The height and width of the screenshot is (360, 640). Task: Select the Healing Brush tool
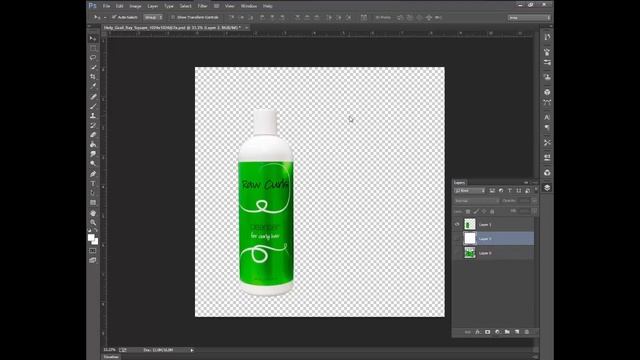pyautogui.click(x=93, y=97)
